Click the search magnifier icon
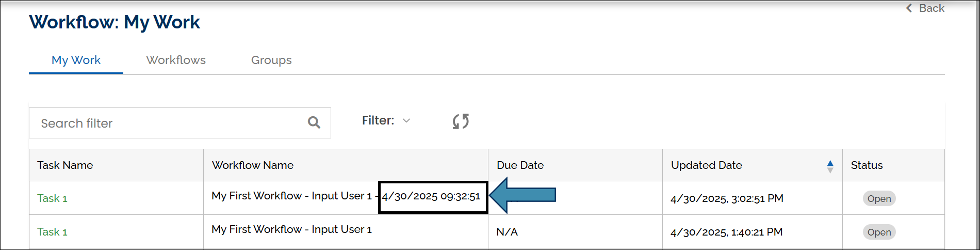The width and height of the screenshot is (980, 250). point(314,122)
